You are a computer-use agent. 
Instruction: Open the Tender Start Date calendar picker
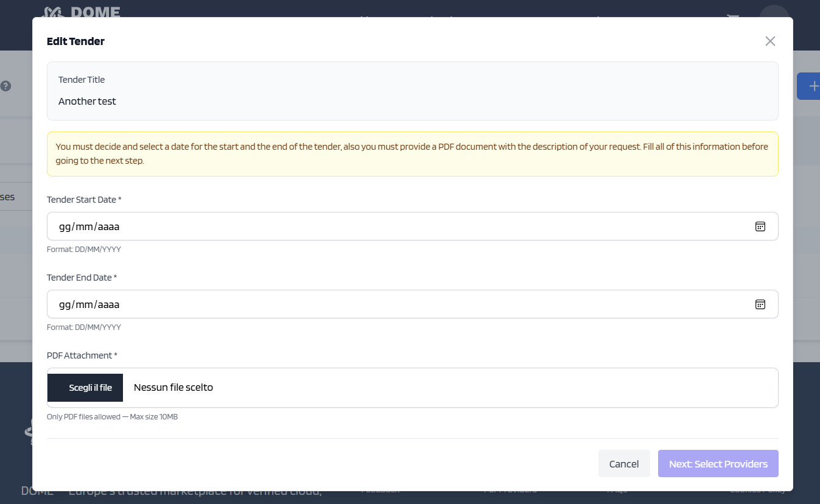pyautogui.click(x=760, y=226)
